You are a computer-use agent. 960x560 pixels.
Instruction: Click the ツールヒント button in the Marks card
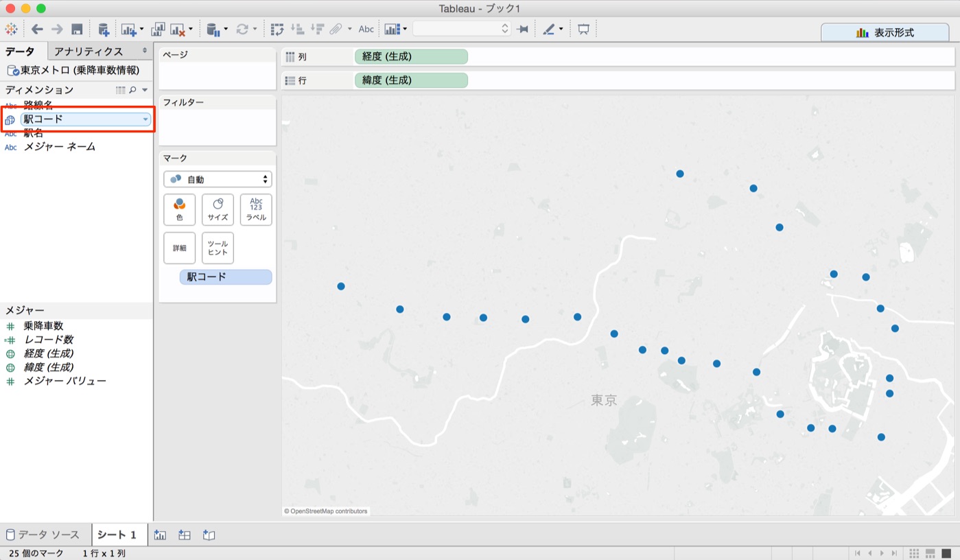click(217, 248)
